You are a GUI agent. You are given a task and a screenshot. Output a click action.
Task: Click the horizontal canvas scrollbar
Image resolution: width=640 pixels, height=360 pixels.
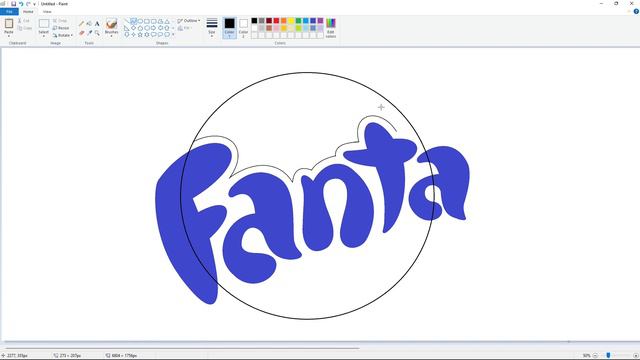pyautogui.click(x=182, y=348)
